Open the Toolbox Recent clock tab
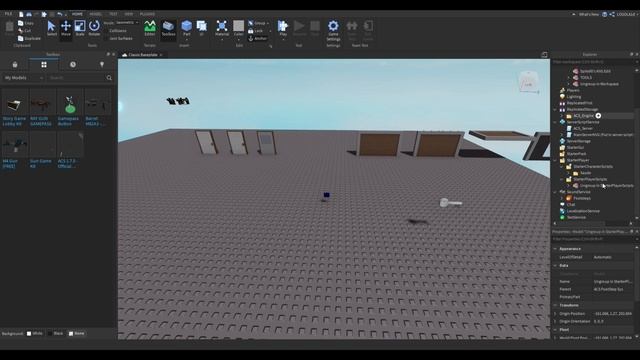The height and width of the screenshot is (360, 640). [x=73, y=64]
